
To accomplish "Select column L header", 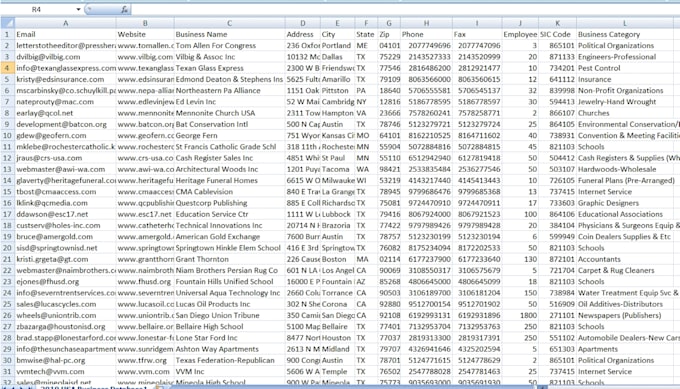I will click(x=624, y=23).
